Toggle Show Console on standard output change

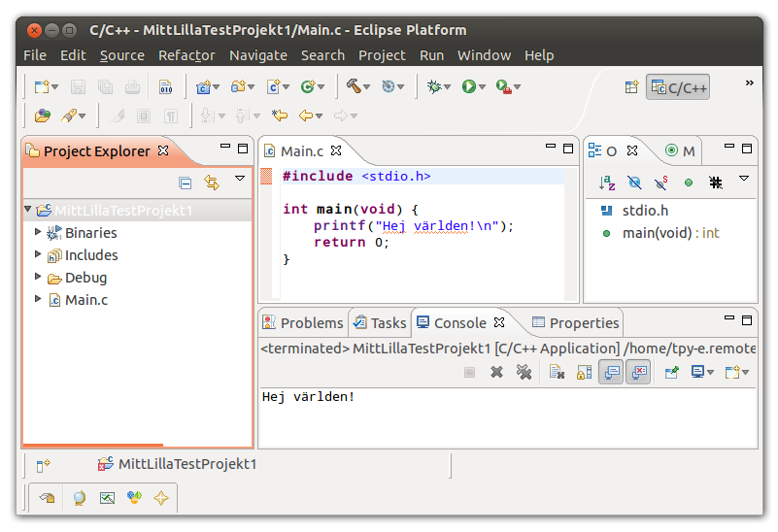(611, 372)
